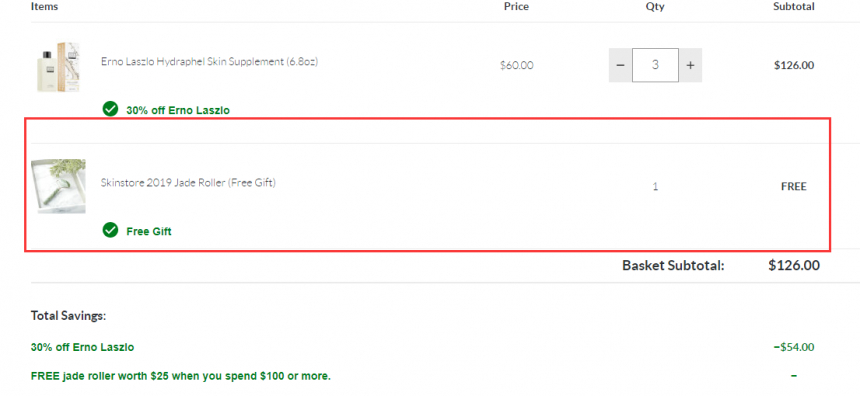
Task: Open the Erno Laszlo Hydraphel product thumbnail
Action: [58, 66]
